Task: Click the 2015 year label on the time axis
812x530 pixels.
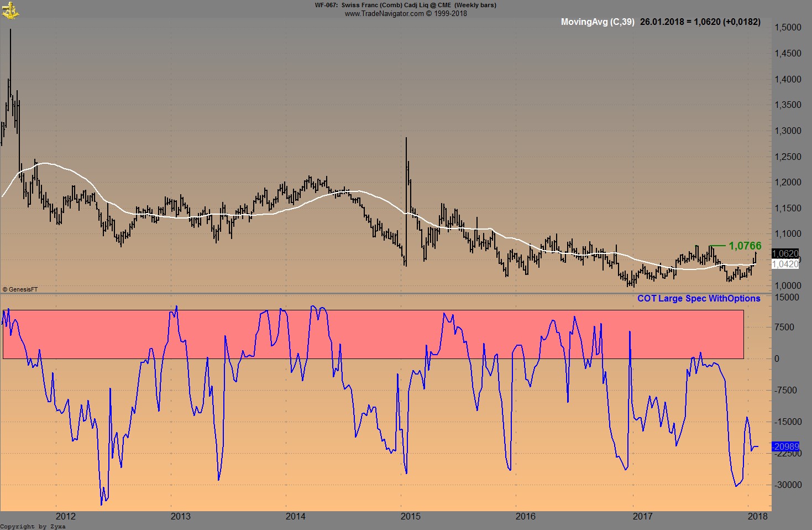Action: pyautogui.click(x=410, y=516)
